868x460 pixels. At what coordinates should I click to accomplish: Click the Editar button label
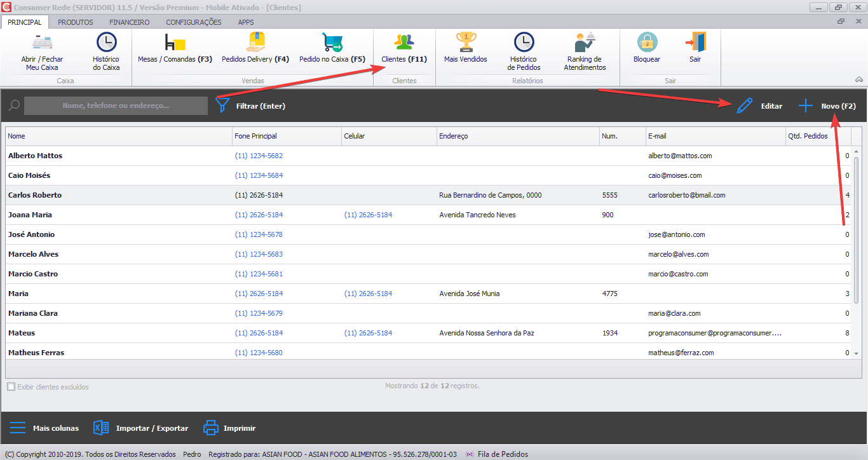tap(771, 106)
